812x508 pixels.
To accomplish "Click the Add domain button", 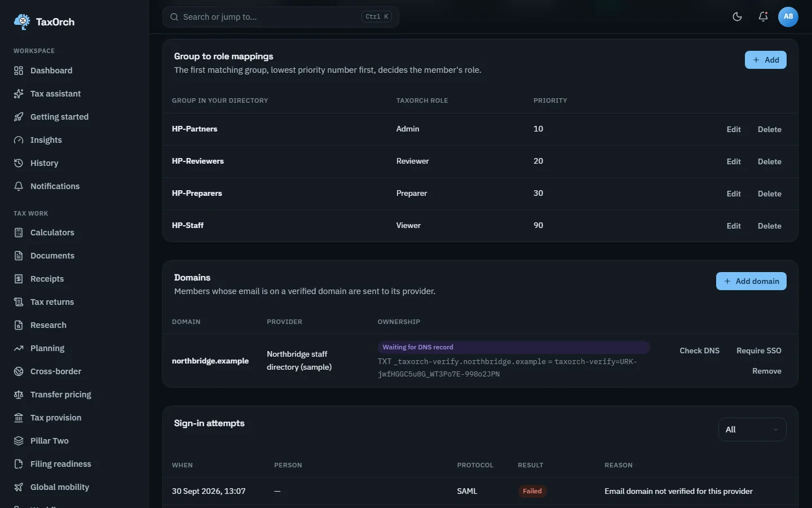I will point(751,281).
